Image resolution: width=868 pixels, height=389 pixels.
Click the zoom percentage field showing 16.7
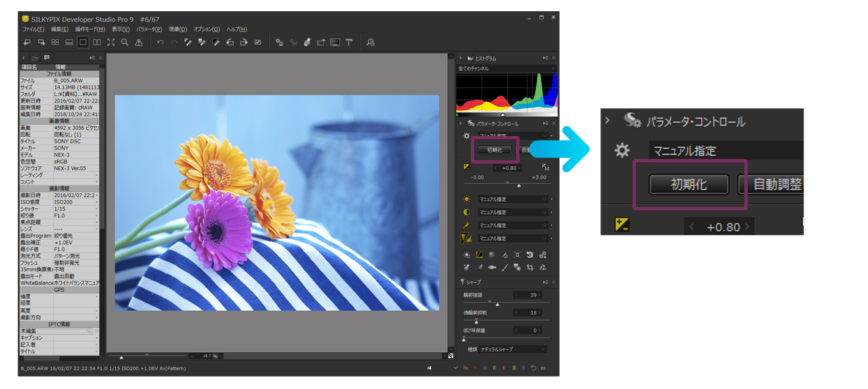(x=207, y=356)
